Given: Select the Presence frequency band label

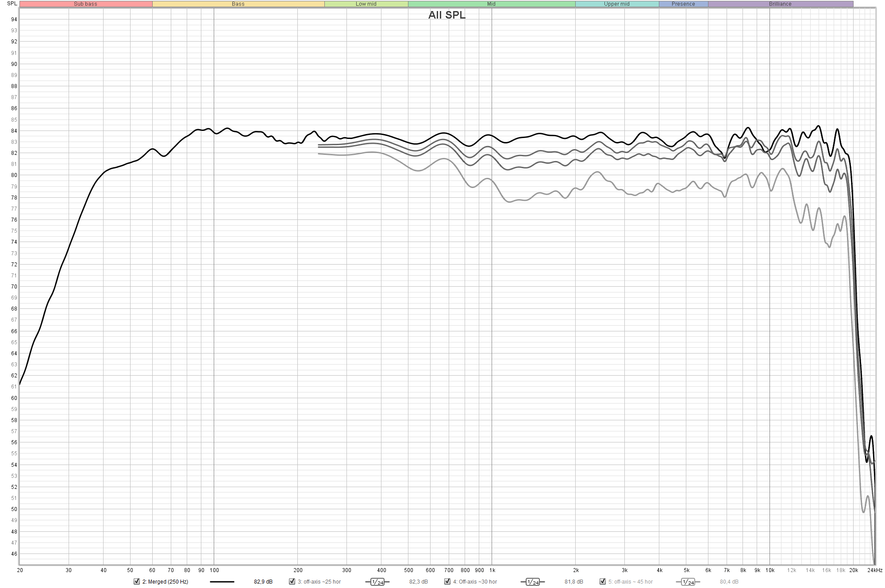Looking at the screenshot, I should (683, 4).
